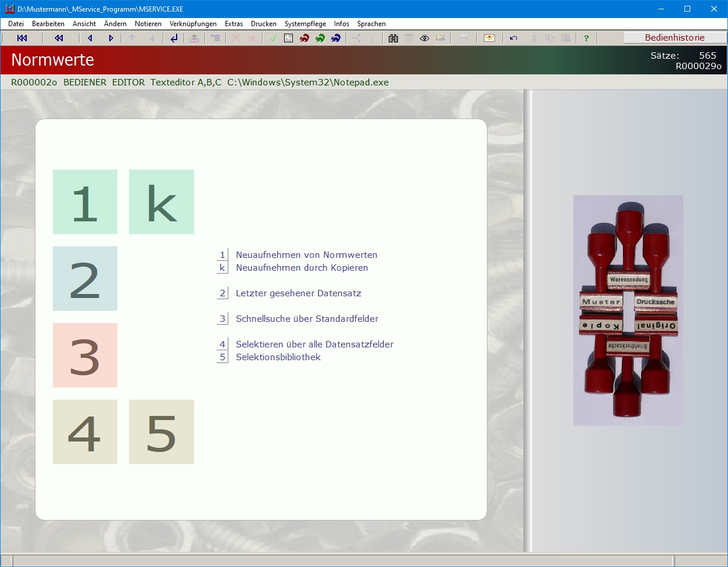Open the Datei menu
Image resolution: width=728 pixels, height=567 pixels.
point(16,24)
